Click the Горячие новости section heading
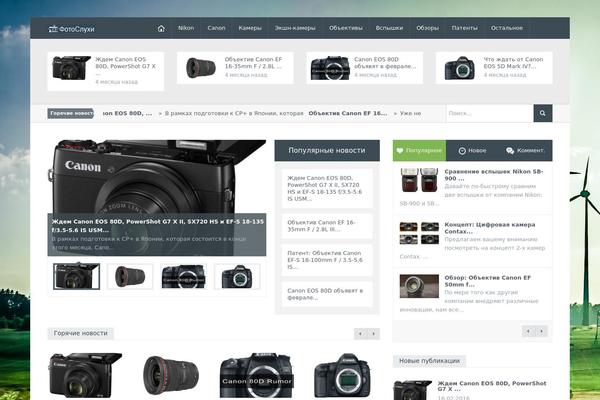The height and width of the screenshot is (400, 600). tap(80, 333)
